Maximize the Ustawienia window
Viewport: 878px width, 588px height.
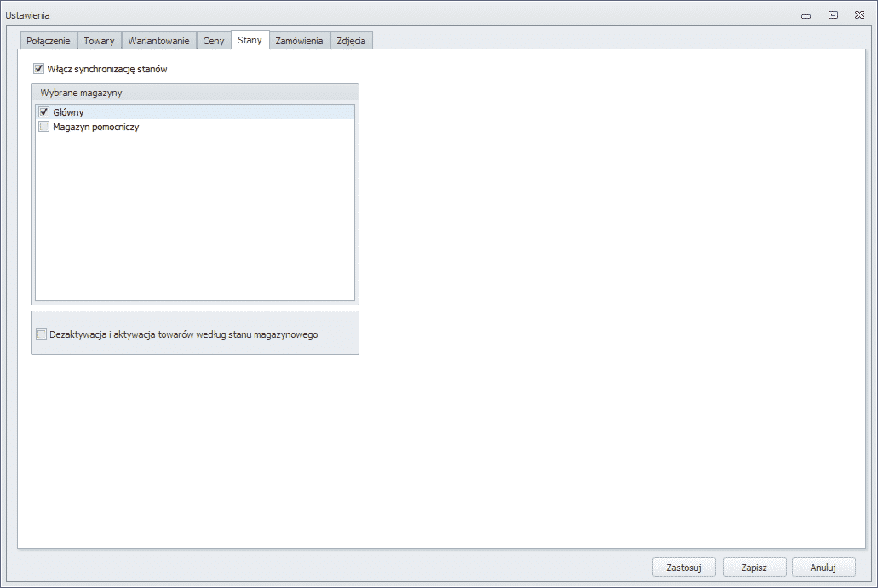(x=833, y=15)
